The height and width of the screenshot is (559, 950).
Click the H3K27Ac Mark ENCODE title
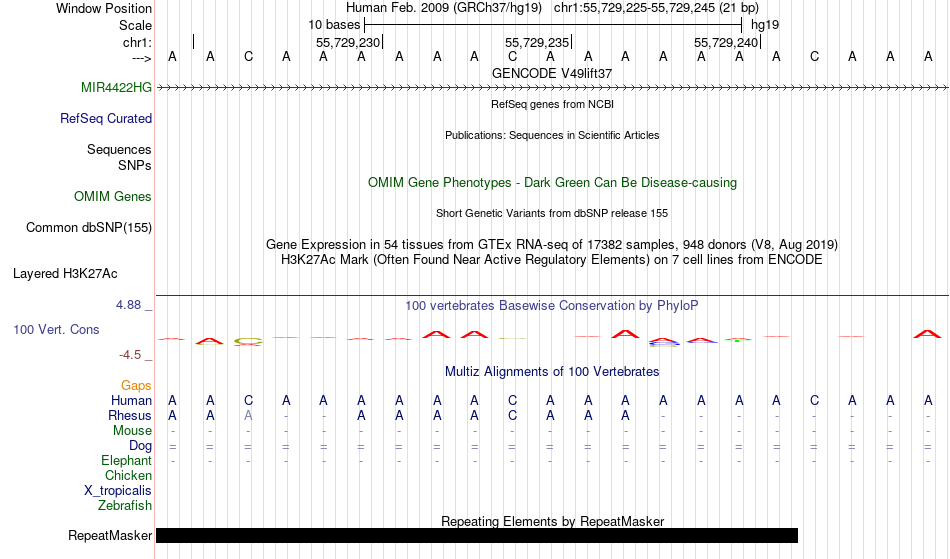click(x=552, y=260)
